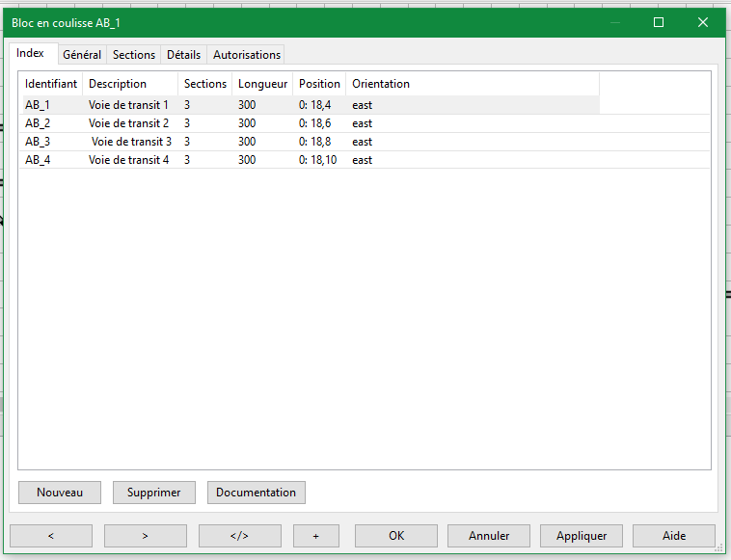Click the Position column header

click(x=319, y=84)
